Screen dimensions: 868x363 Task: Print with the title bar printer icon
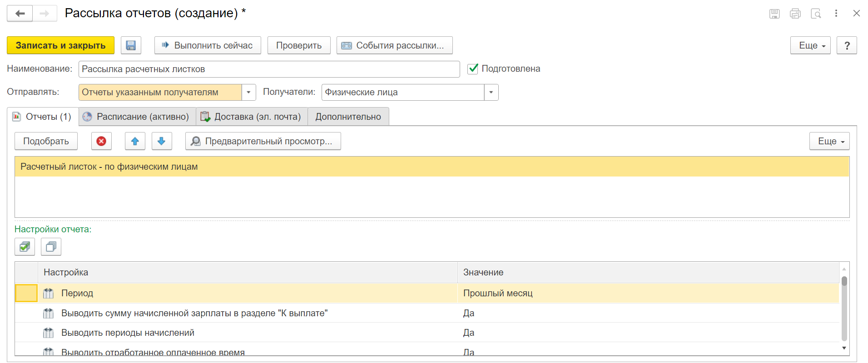coord(795,14)
